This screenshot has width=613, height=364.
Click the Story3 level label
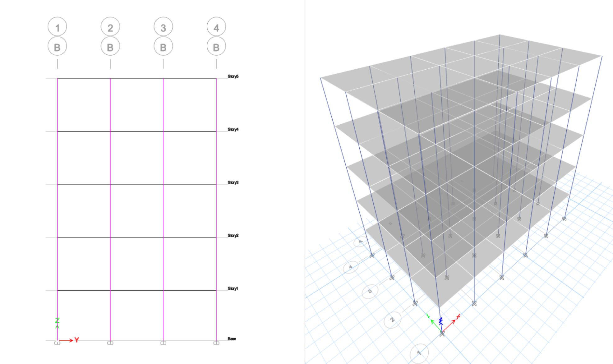233,182
